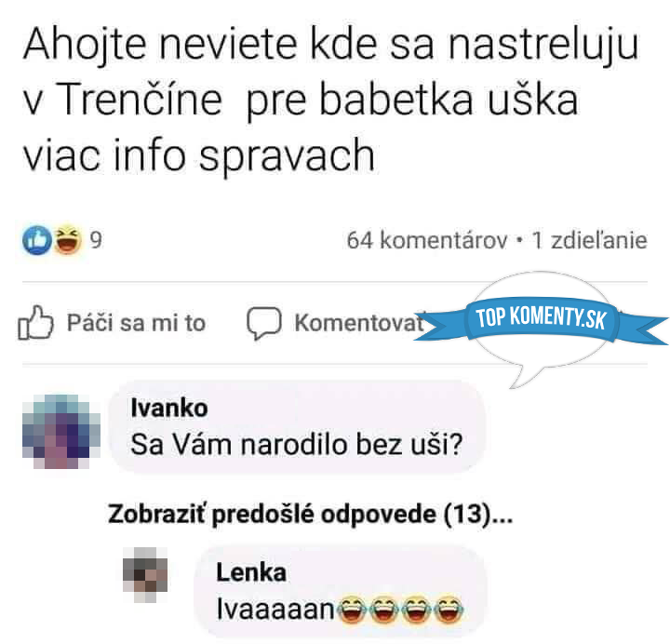Open Ivanko's pixelated profile picture
670x644 pixels.
[61, 432]
